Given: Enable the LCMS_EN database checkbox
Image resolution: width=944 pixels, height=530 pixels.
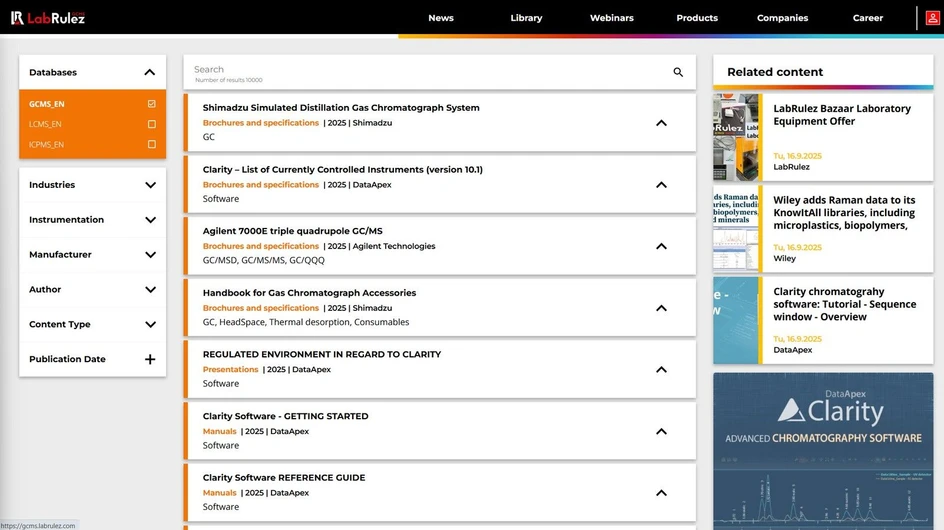Looking at the screenshot, I should [x=151, y=124].
